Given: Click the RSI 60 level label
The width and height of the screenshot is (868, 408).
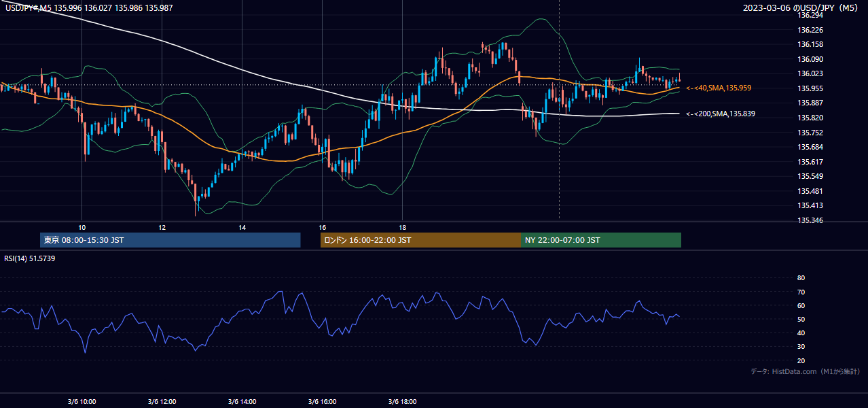Looking at the screenshot, I should pyautogui.click(x=801, y=305).
